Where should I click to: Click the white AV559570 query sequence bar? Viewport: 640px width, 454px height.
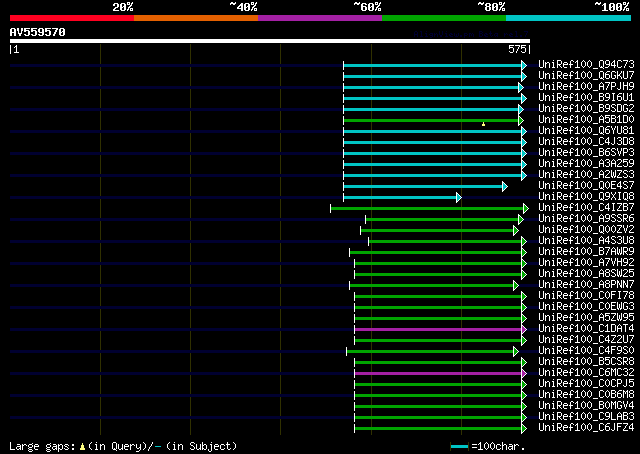click(270, 41)
